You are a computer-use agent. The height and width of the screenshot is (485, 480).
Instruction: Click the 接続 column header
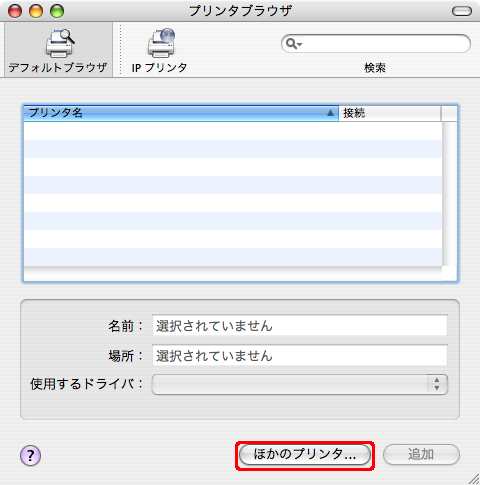[x=390, y=113]
